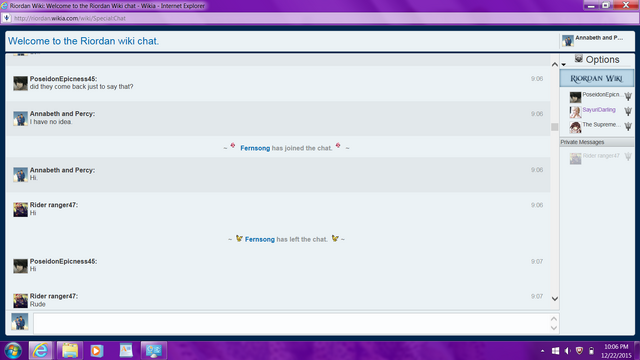Open PoseidonEpicness45 avatar in user list
The width and height of the screenshot is (640, 360).
pyautogui.click(x=576, y=97)
